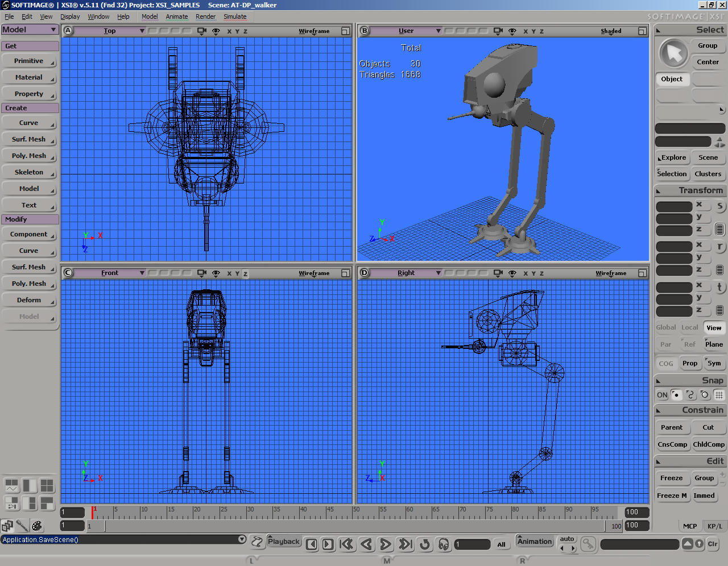Toggle playback loop button
The width and height of the screenshot is (728, 566).
425,544
